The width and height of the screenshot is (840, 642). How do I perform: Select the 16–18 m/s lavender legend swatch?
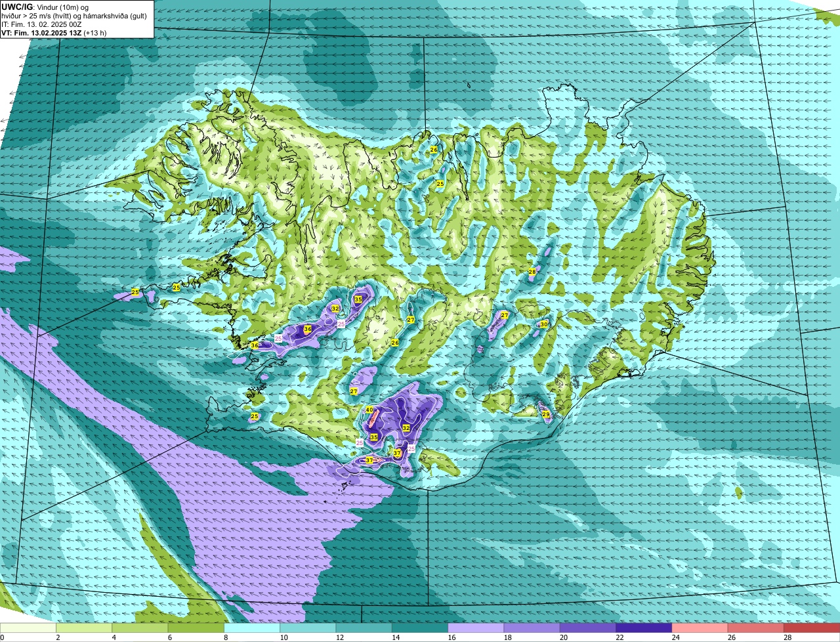[476, 628]
